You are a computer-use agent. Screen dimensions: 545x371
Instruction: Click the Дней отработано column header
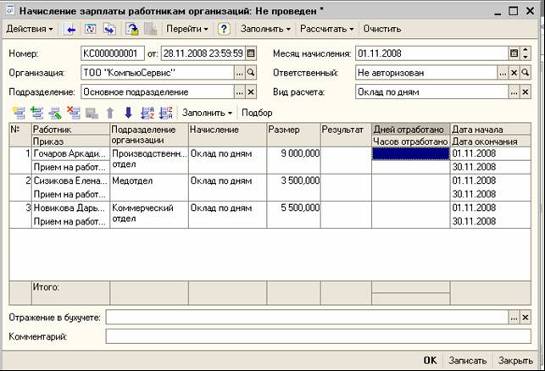coord(410,129)
